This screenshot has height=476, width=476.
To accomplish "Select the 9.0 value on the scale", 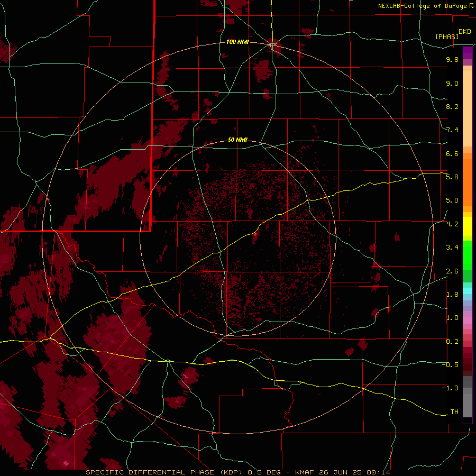I will pos(452,83).
